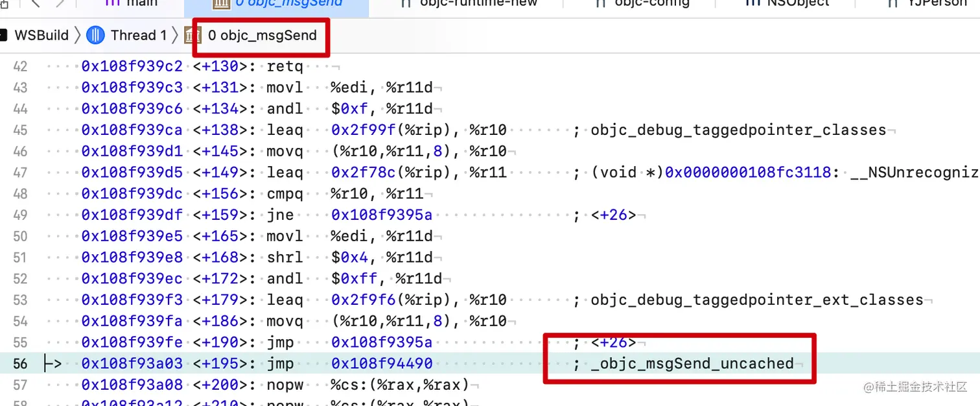Open the WSBuild breadcrumb dropdown
The width and height of the screenshot is (980, 406).
click(40, 35)
